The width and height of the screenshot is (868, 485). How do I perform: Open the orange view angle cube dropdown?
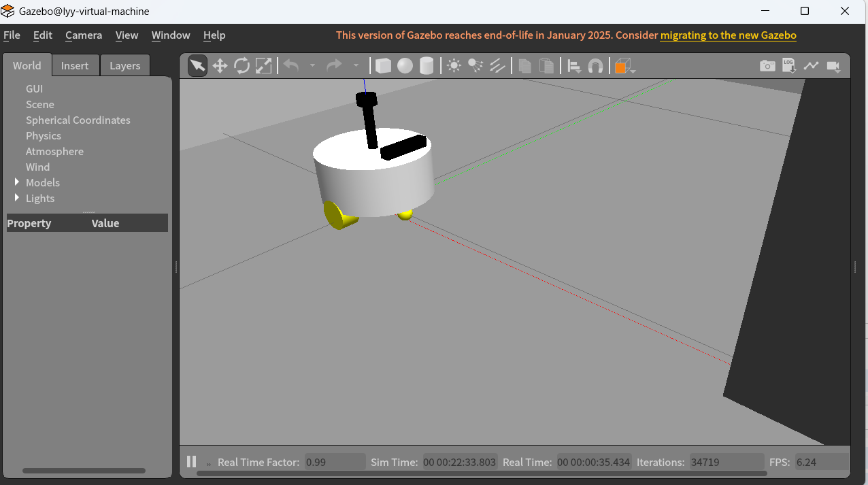point(624,66)
